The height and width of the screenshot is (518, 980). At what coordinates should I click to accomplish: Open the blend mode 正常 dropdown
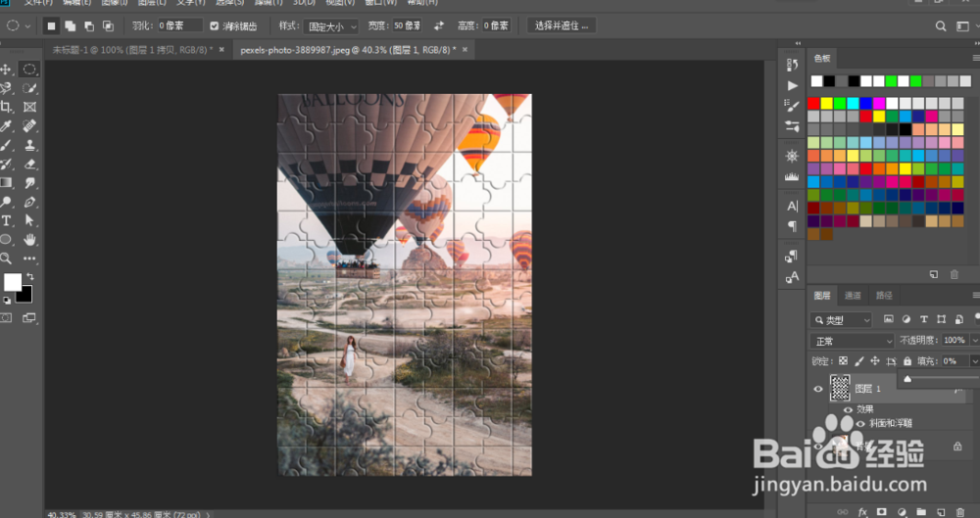(853, 341)
